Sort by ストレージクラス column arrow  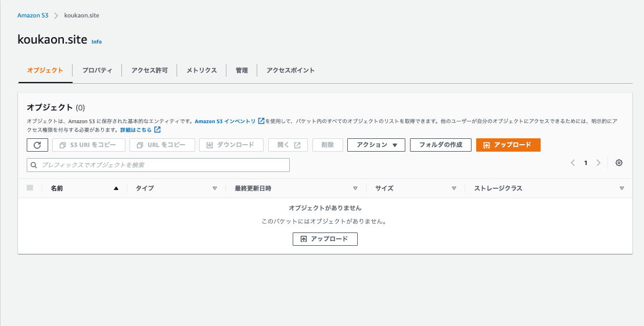coord(622,188)
